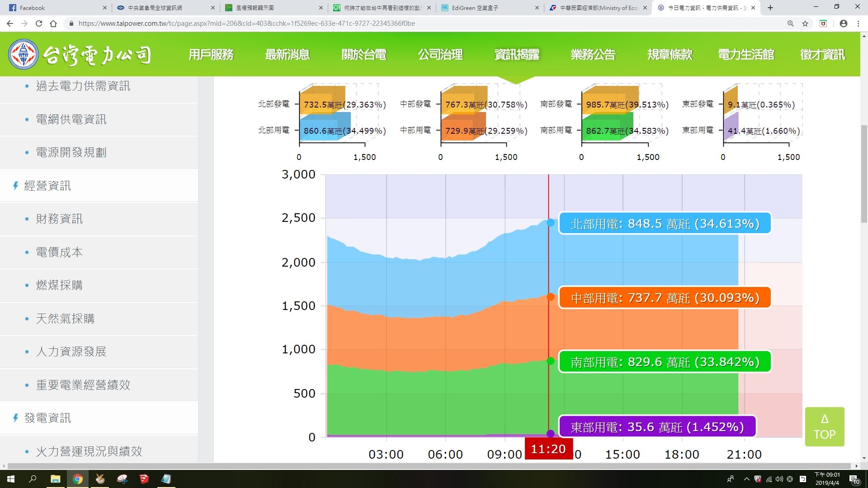Show hidden system tray icons
The image size is (868, 488).
[747, 479]
